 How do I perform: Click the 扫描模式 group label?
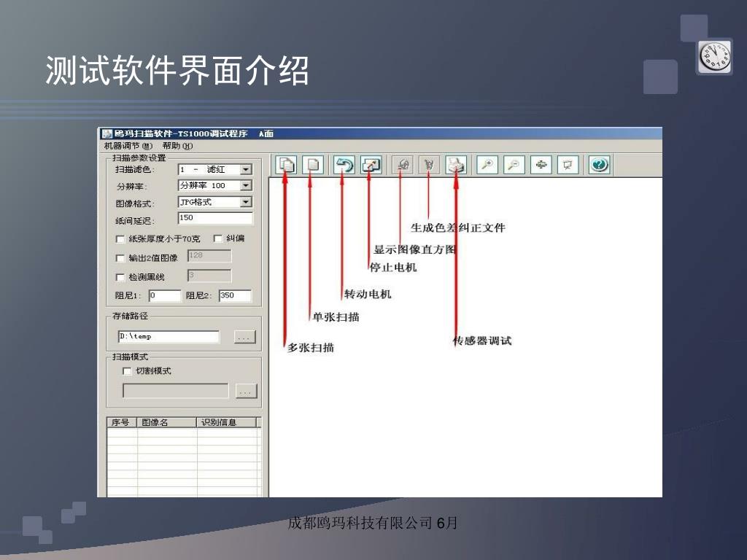tap(130, 357)
